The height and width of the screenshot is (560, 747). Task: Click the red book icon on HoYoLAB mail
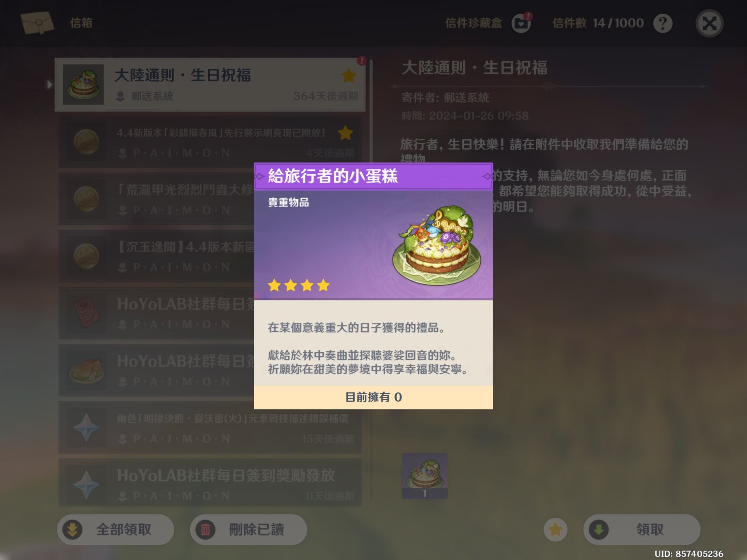pos(86,313)
